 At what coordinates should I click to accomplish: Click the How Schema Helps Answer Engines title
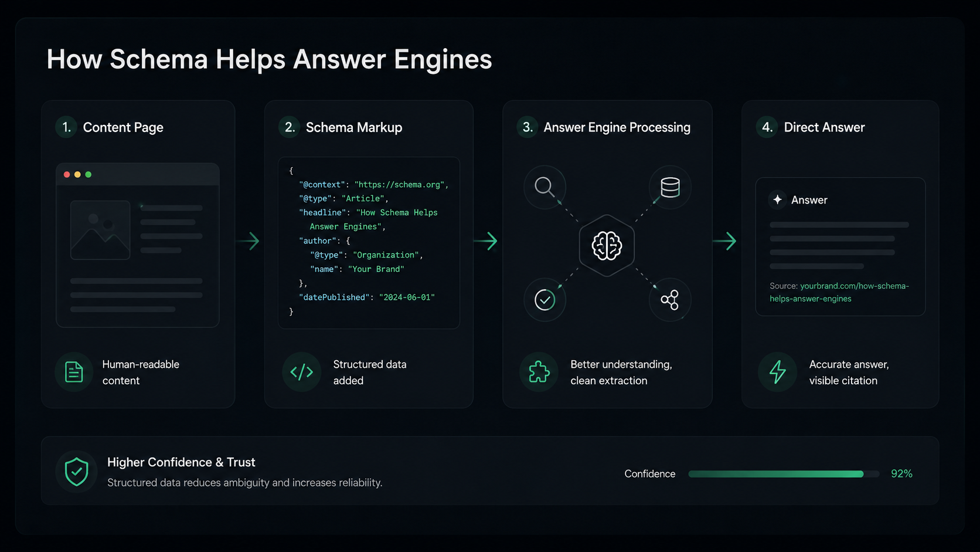point(269,59)
